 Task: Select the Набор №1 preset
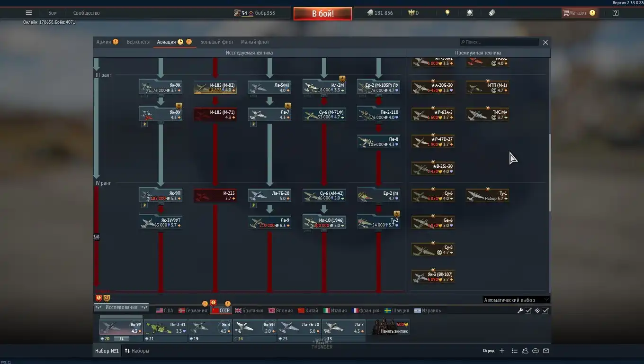(x=107, y=351)
